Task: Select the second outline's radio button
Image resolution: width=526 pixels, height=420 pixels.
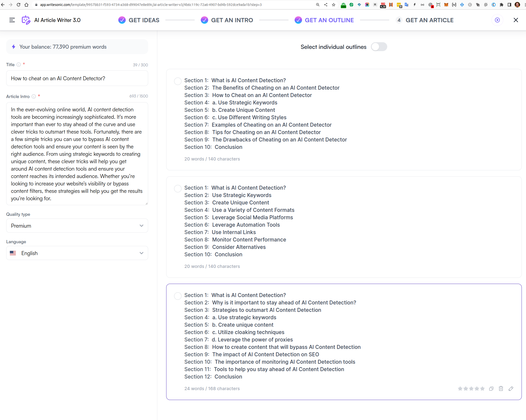Action: point(178,189)
